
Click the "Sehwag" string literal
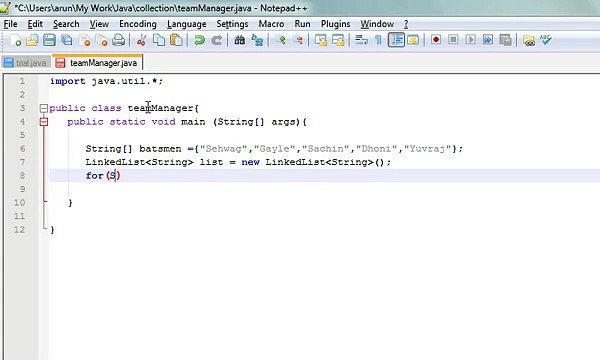[x=223, y=148]
